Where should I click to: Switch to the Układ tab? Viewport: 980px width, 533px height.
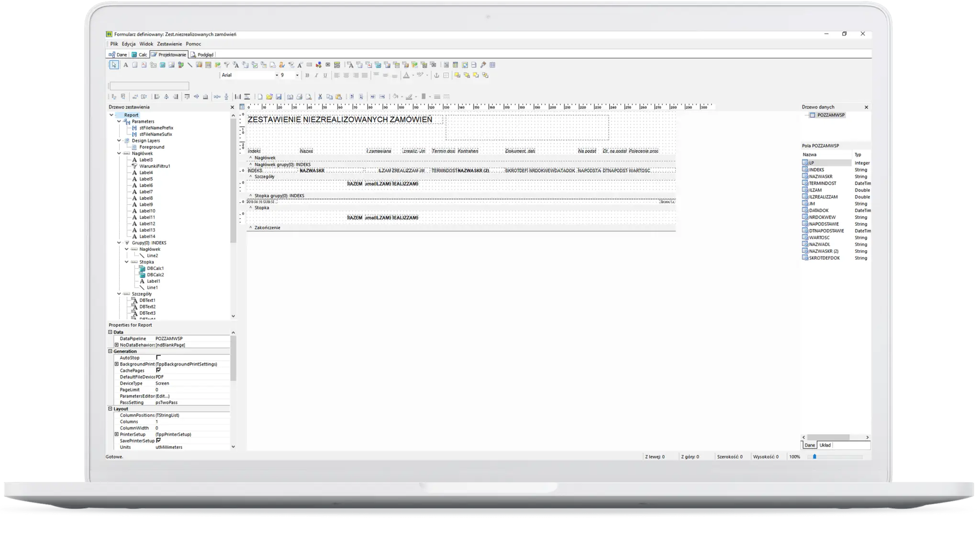click(x=825, y=445)
